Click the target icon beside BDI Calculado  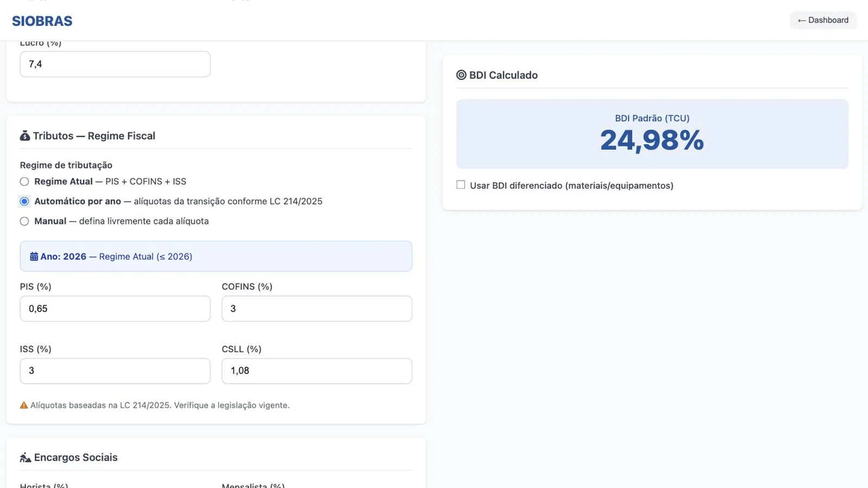coord(461,75)
